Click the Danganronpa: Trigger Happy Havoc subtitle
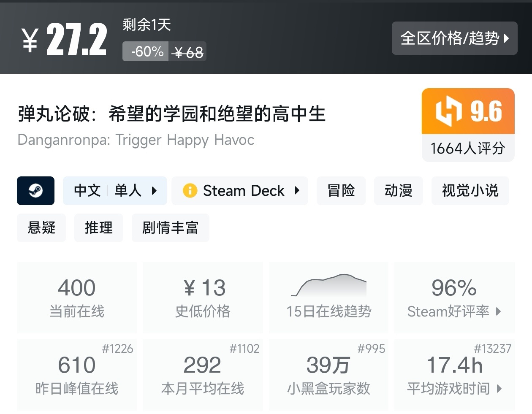 click(136, 140)
